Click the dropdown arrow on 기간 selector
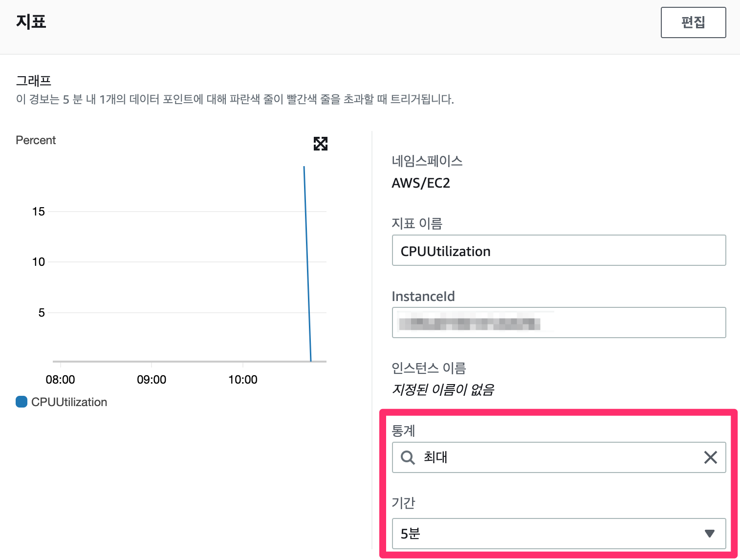 coord(710,534)
